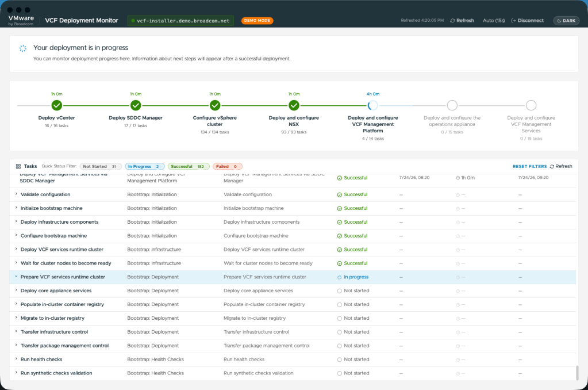Click In progress spinner for Prepare VCF services
The image size is (588, 390).
339,277
